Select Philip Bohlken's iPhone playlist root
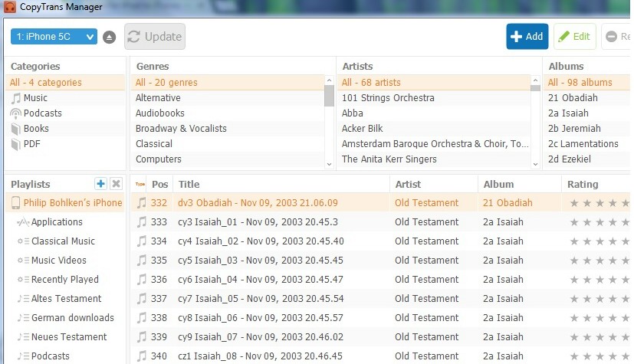634x364 pixels. 65,203
